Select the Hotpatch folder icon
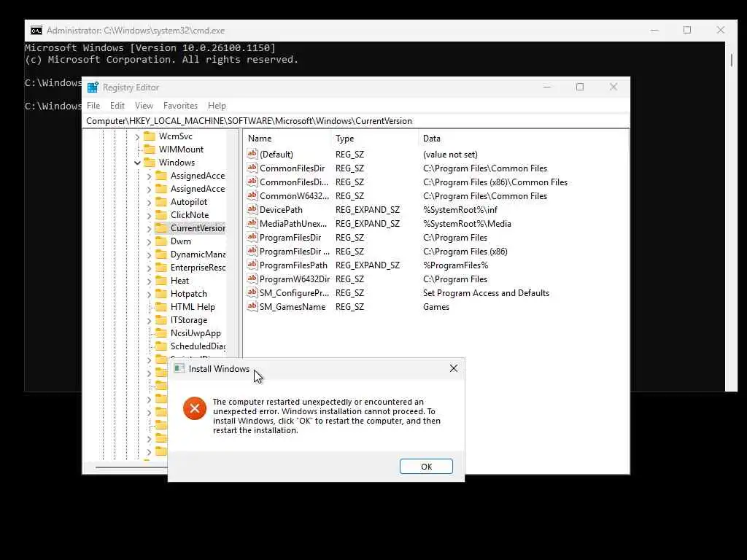This screenshot has width=747, height=560. [161, 294]
